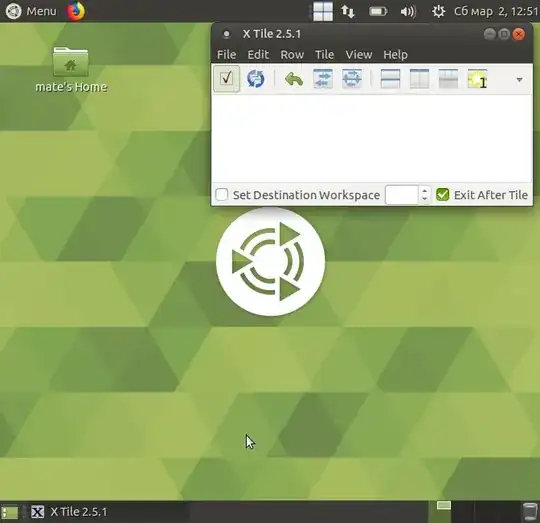This screenshot has width=540, height=523.
Task: Enable Set Destination Workspace checkbox
Action: [x=221, y=195]
